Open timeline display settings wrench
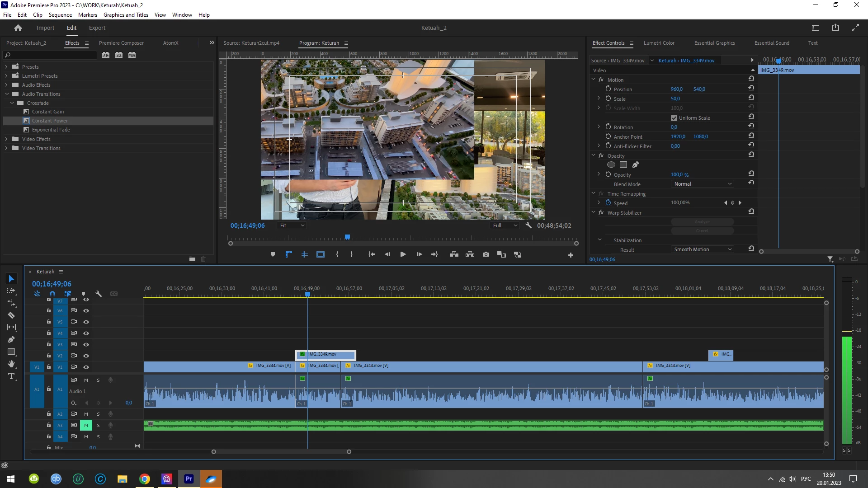Viewport: 868px width, 488px height. point(99,294)
